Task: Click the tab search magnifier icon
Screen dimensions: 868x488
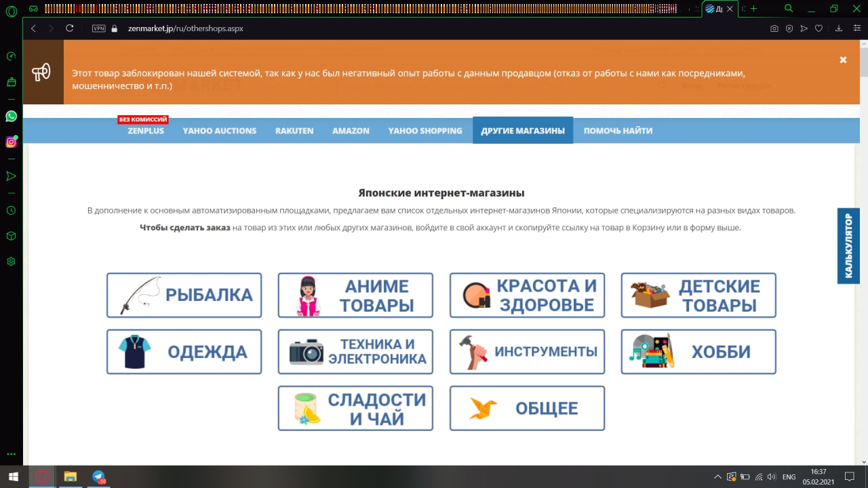Action: click(789, 8)
